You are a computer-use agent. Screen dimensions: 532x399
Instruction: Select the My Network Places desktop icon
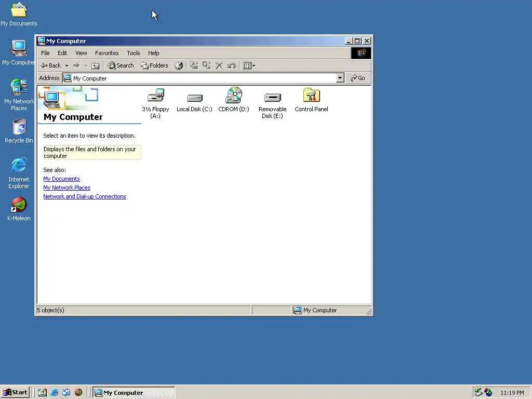19,95
